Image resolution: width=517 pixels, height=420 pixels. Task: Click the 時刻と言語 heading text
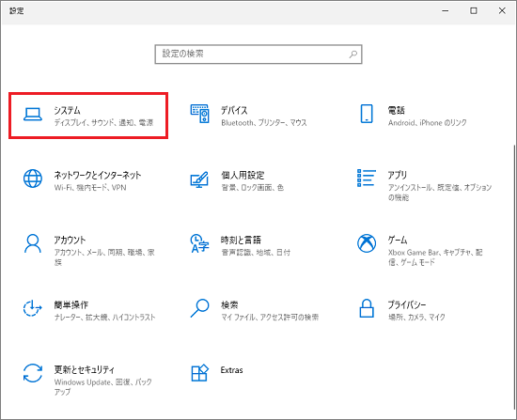tap(241, 240)
